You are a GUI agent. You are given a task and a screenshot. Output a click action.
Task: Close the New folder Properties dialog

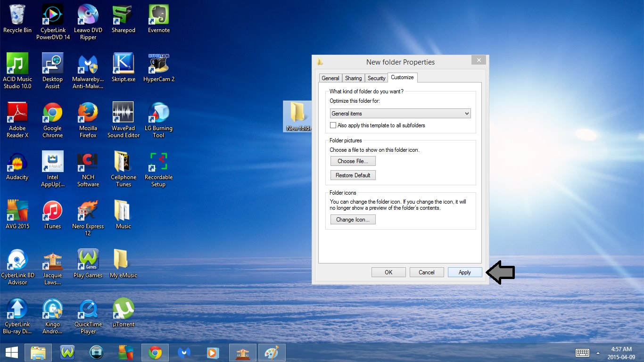[x=479, y=60]
